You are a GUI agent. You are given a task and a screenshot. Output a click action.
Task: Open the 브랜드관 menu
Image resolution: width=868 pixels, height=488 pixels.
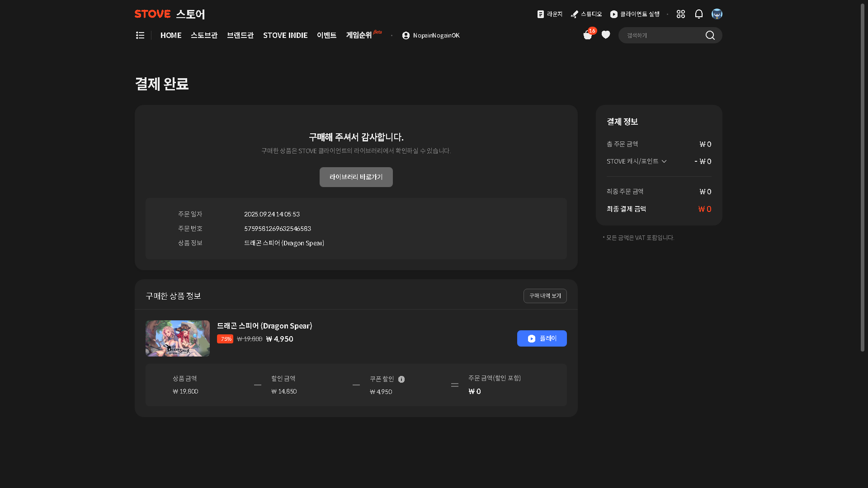pos(241,35)
